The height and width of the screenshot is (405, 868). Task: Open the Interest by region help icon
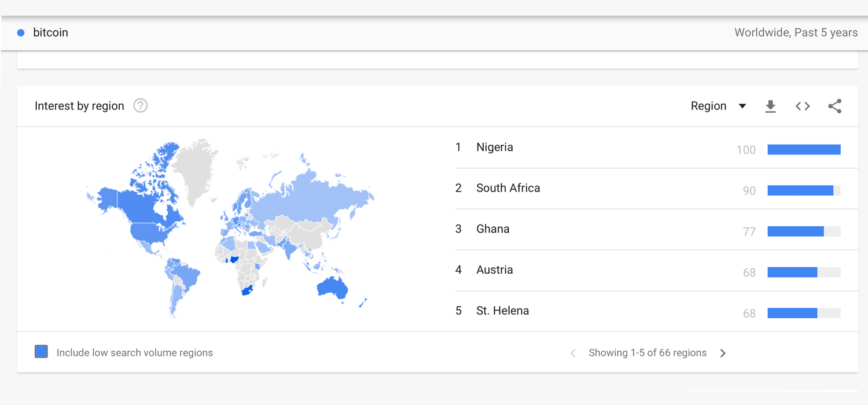pyautogui.click(x=141, y=106)
